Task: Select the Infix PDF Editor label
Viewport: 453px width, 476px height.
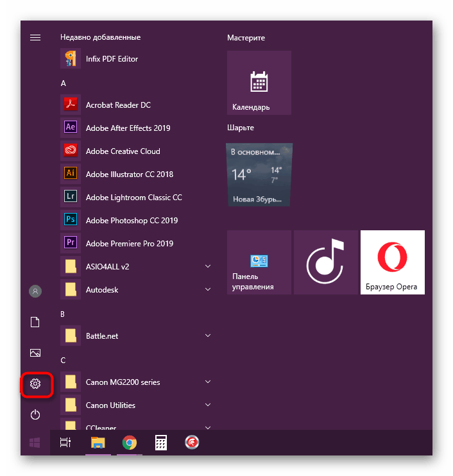Action: pyautogui.click(x=112, y=59)
